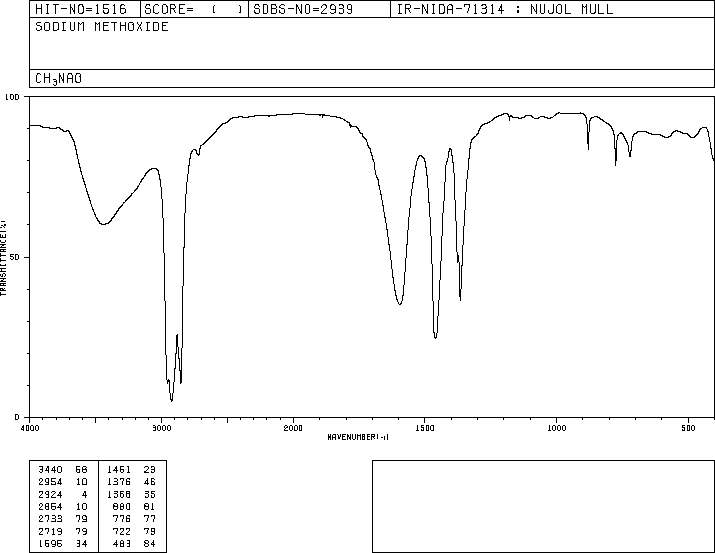The height and width of the screenshot is (553, 715).
Task: Click the CH3NAO molecular formula
Action: click(58, 78)
